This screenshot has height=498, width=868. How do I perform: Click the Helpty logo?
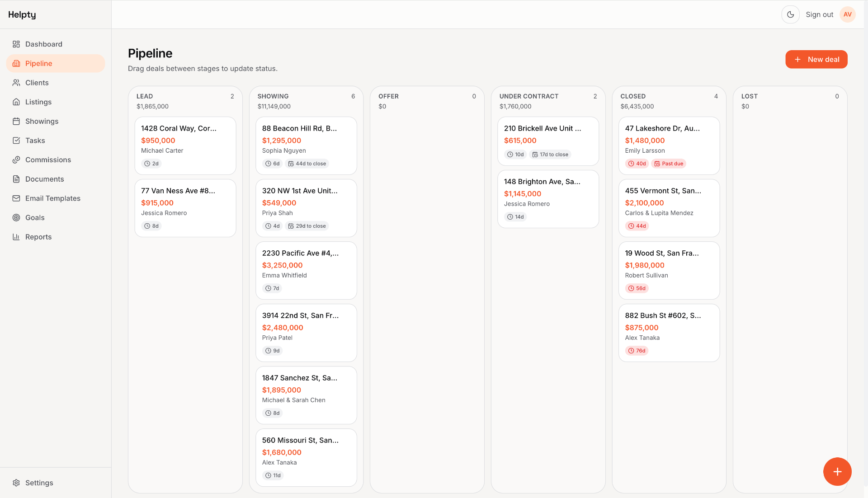22,14
